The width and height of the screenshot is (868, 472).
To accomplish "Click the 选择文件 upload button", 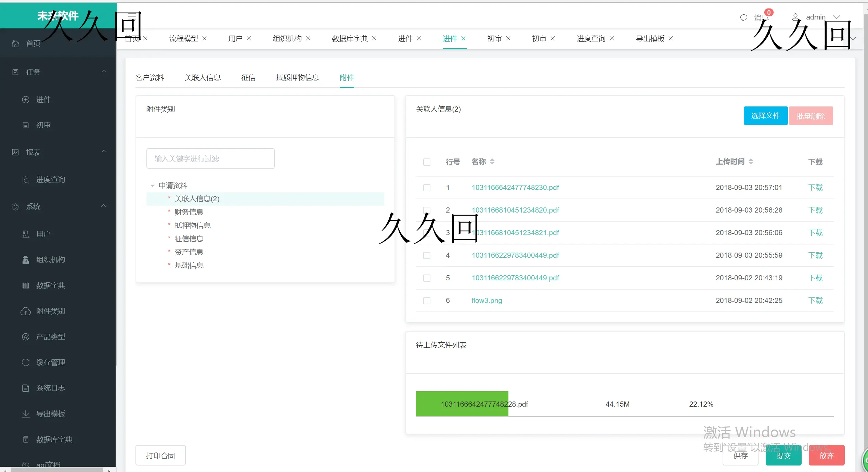I will (765, 115).
